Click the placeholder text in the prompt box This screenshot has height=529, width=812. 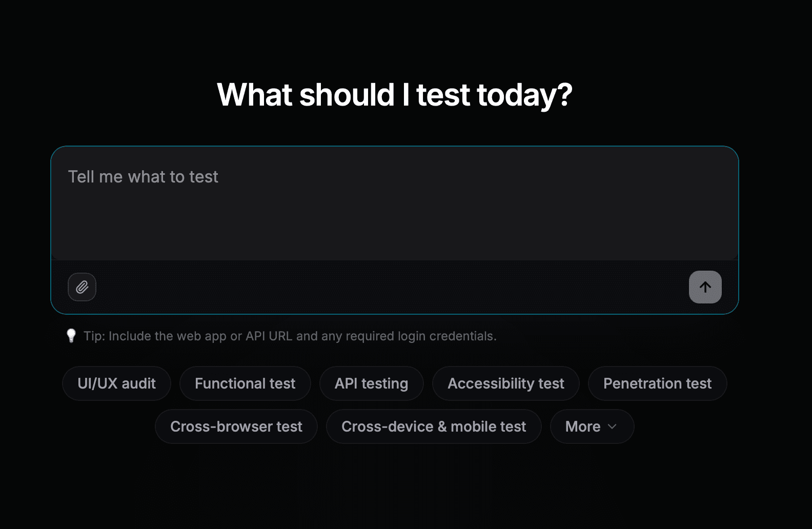coord(143,177)
